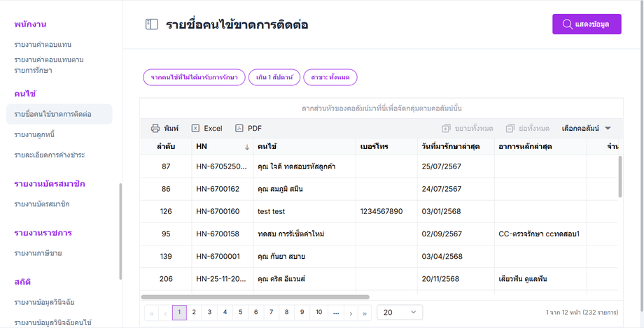
Task: Click the HN column sort arrow
Action: tap(246, 147)
